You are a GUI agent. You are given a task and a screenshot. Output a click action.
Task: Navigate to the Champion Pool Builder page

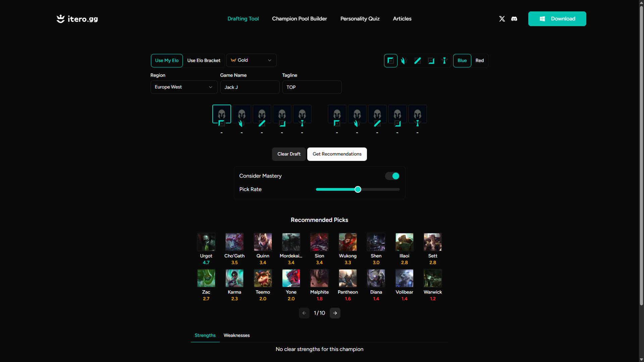pyautogui.click(x=299, y=19)
